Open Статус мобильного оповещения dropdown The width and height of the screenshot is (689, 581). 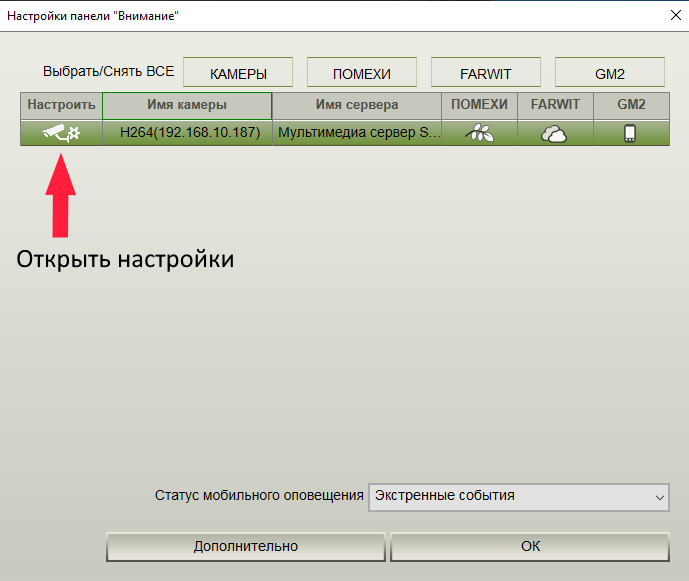tap(519, 497)
